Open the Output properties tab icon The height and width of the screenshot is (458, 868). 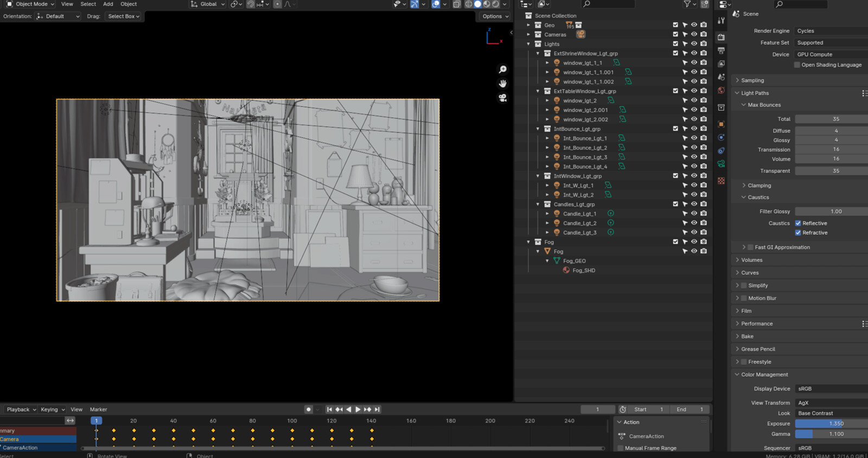(721, 50)
